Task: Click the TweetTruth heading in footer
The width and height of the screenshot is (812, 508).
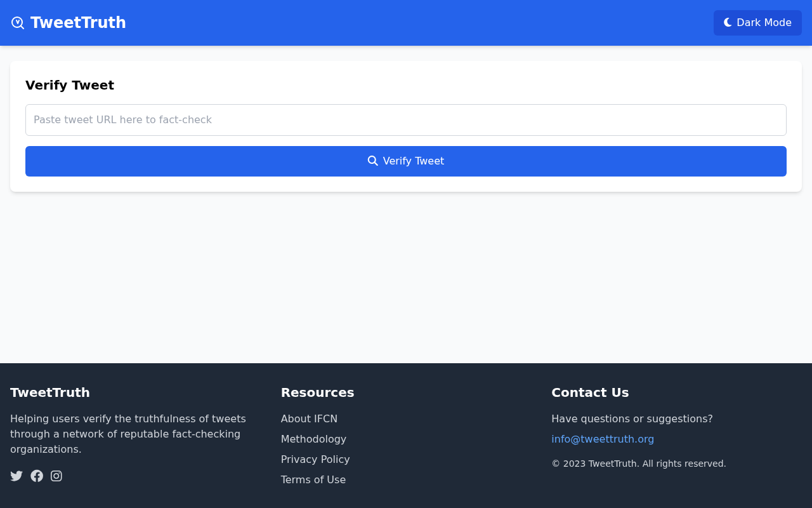Action: [49, 392]
